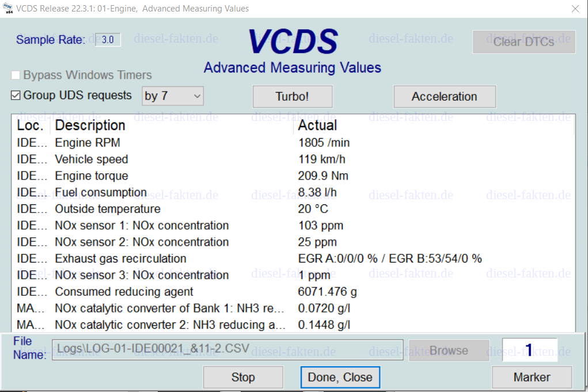This screenshot has width=588, height=392.
Task: Click the 209.9 Nm value
Action: [323, 176]
